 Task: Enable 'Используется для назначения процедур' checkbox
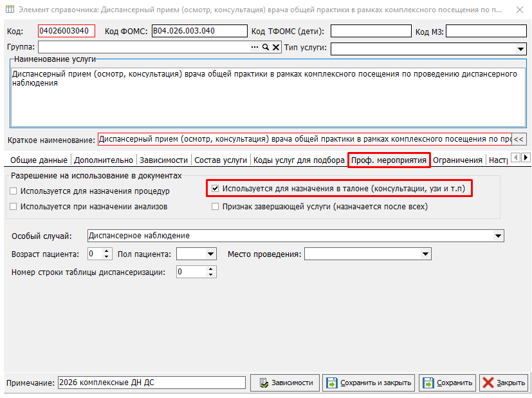click(x=14, y=191)
